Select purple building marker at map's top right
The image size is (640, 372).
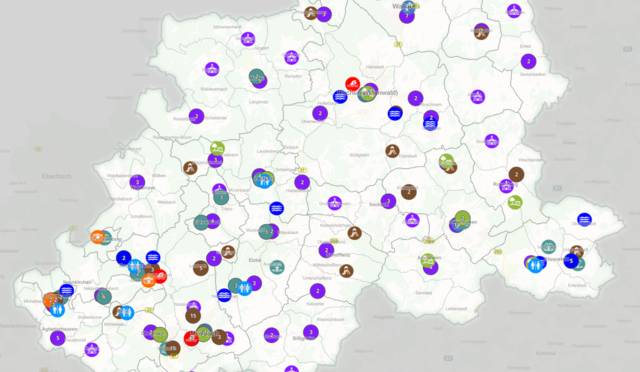coord(514,11)
